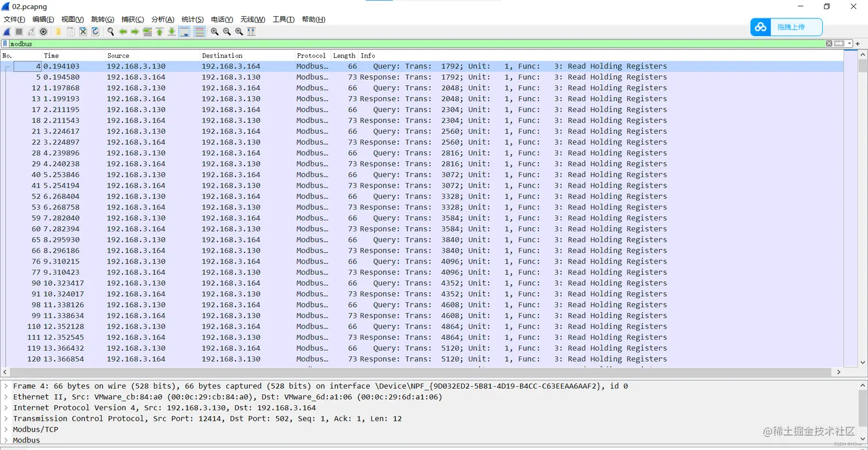Viewport: 868px width, 450px height.
Task: Go forward to next packet arrow
Action: pos(135,32)
